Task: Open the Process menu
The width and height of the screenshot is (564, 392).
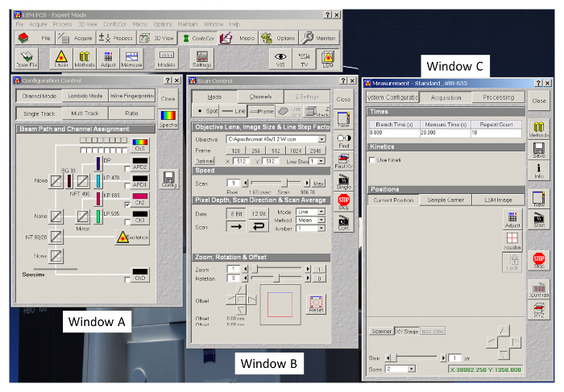Action: 62,24
